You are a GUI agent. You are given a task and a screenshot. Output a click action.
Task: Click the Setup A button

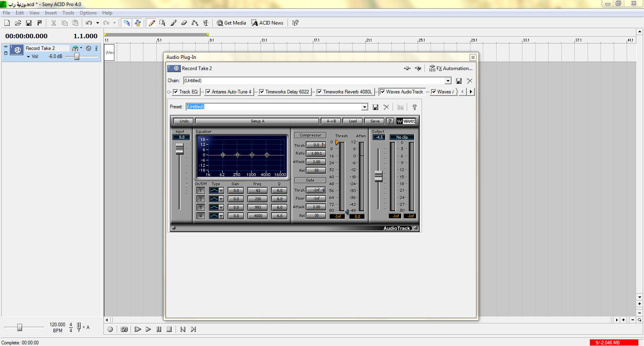(x=257, y=121)
